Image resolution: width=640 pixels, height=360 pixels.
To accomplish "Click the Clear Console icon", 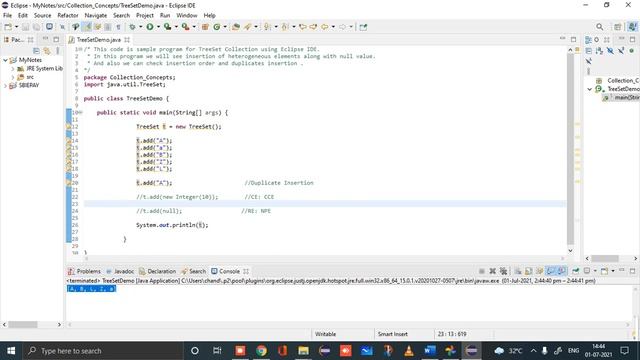I will 518,271.
